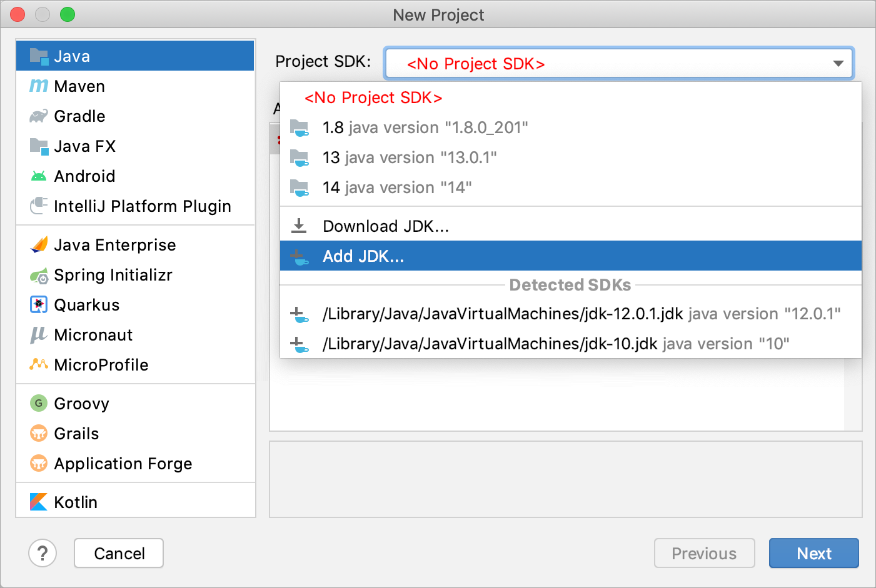Screen dimensions: 876x588
Task: Choose Download JDK... option
Action: (x=571, y=226)
